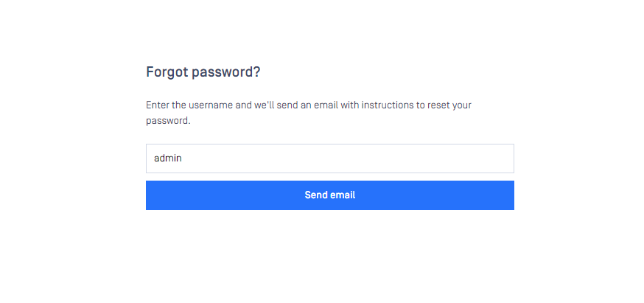
Task: Select the Forgot password? heading
Action: pyautogui.click(x=203, y=72)
